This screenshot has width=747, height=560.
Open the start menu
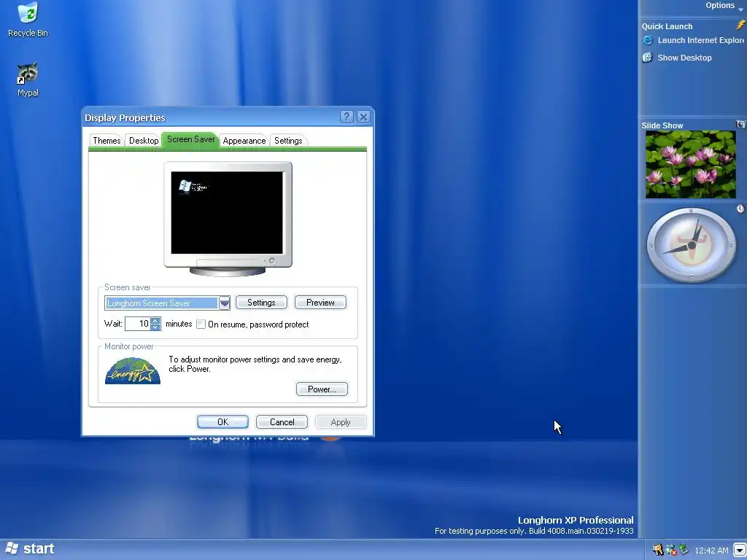click(29, 549)
